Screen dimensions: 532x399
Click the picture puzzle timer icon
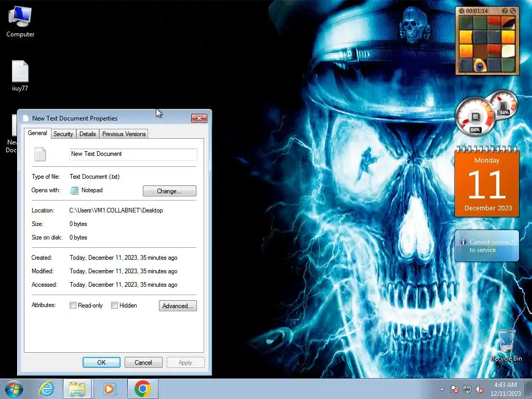click(461, 11)
